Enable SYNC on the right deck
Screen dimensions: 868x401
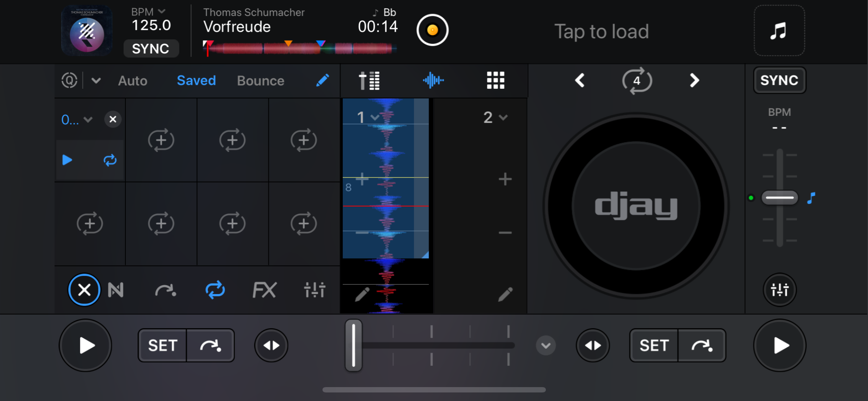pyautogui.click(x=779, y=81)
